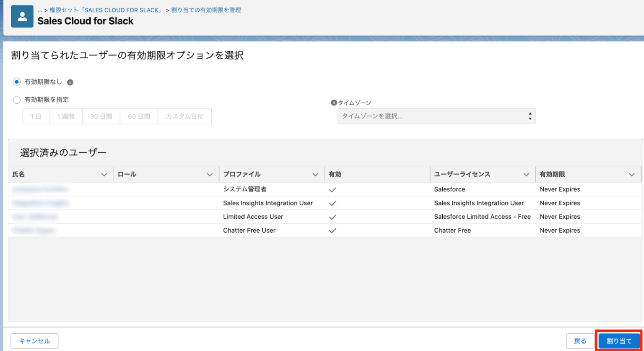Image resolution: width=644 pixels, height=351 pixels.
Task: Choose the 30日間 expiration option
Action: click(101, 117)
